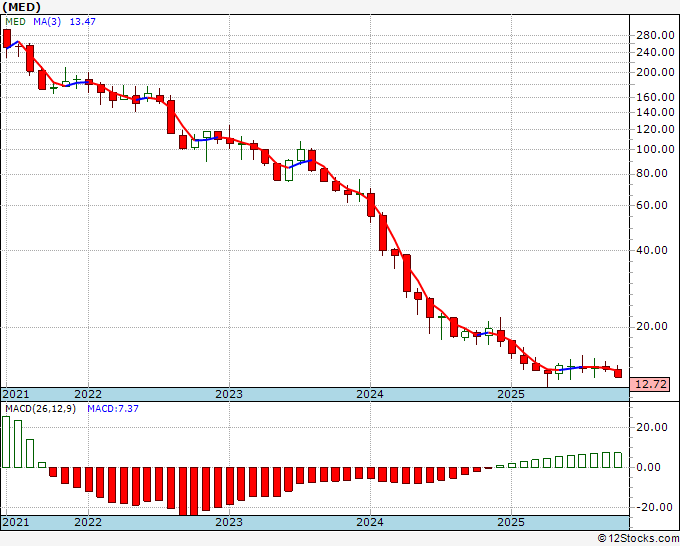Image resolution: width=680 pixels, height=546 pixels.
Task: Click the 2023 label on price chart timeline
Action: (x=229, y=394)
